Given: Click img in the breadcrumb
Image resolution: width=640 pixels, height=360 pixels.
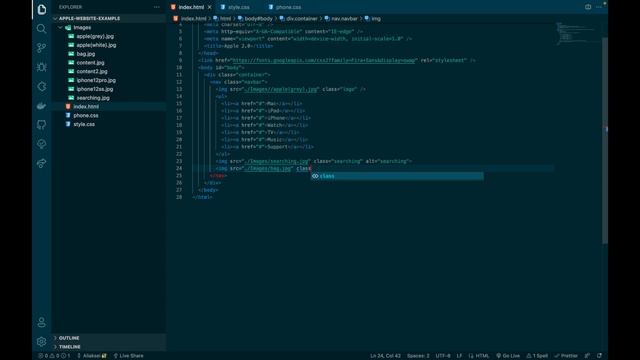Looking at the screenshot, I should pos(376,19).
